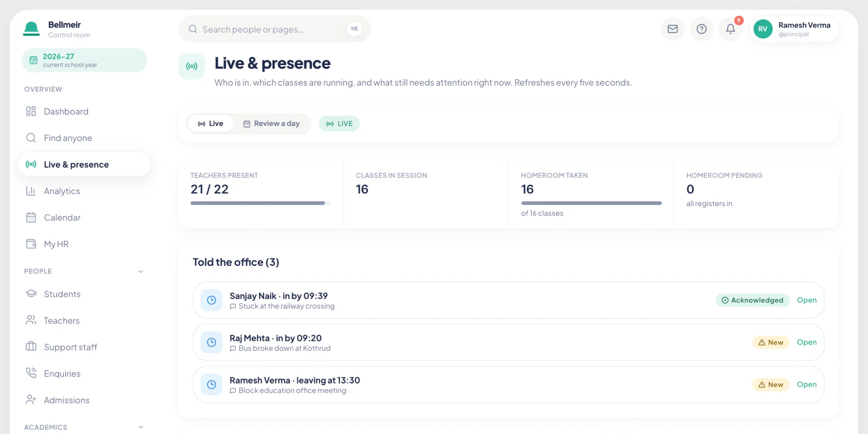The image size is (868, 434).
Task: Open Ramesh Verma's leaving notice
Action: tap(807, 385)
